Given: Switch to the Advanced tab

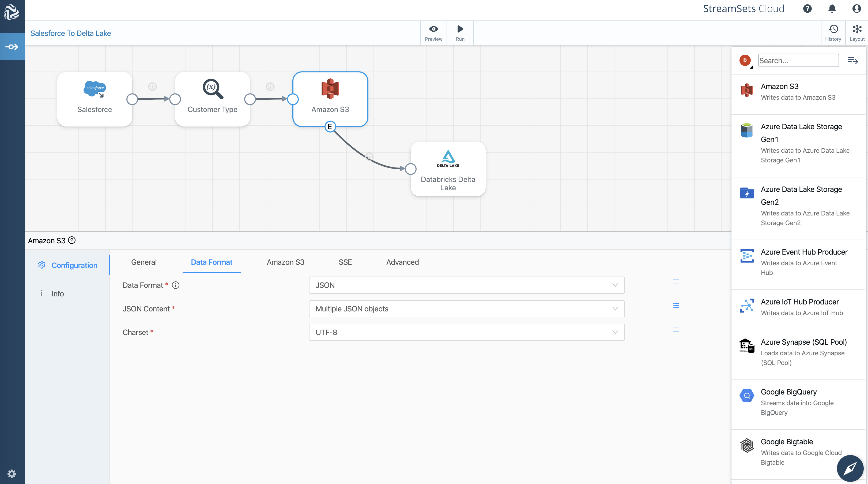Looking at the screenshot, I should point(402,262).
